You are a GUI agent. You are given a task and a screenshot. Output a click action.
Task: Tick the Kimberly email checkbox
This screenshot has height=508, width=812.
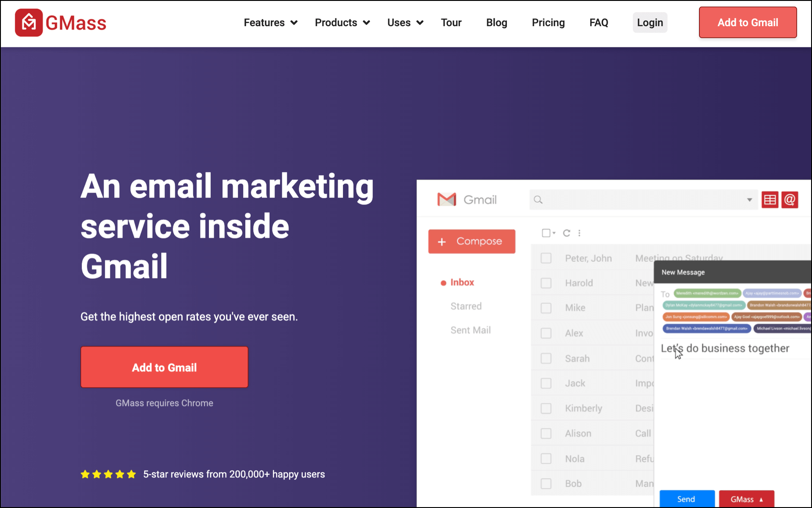coord(546,408)
